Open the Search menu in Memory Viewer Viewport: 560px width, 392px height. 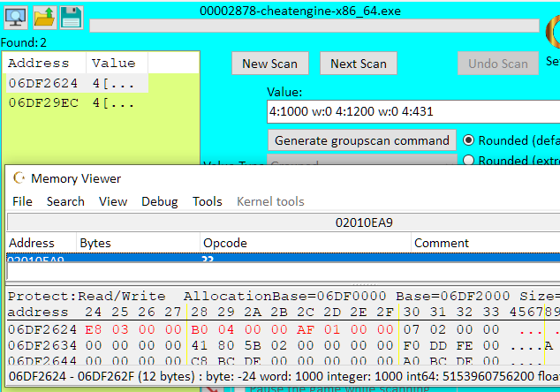[x=65, y=201]
